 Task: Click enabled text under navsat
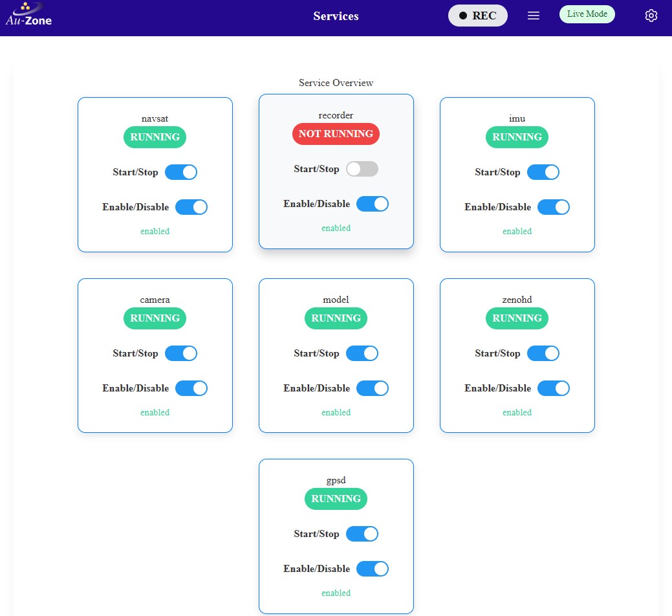[155, 232]
